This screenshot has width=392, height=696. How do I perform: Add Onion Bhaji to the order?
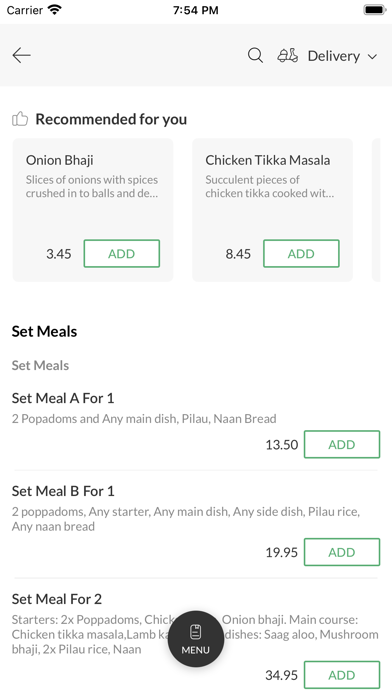tap(122, 253)
